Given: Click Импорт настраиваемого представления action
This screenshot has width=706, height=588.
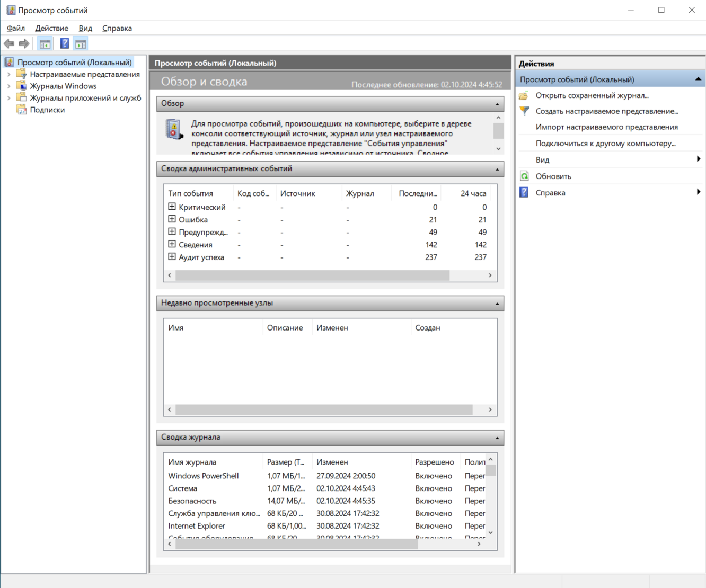Looking at the screenshot, I should point(606,127).
